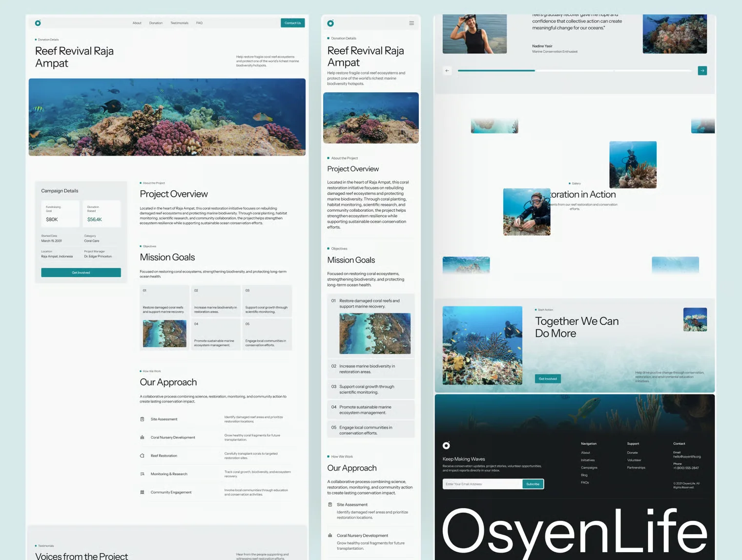Open the footer Campaigns link
Image resolution: width=742 pixels, height=560 pixels.
(x=589, y=467)
